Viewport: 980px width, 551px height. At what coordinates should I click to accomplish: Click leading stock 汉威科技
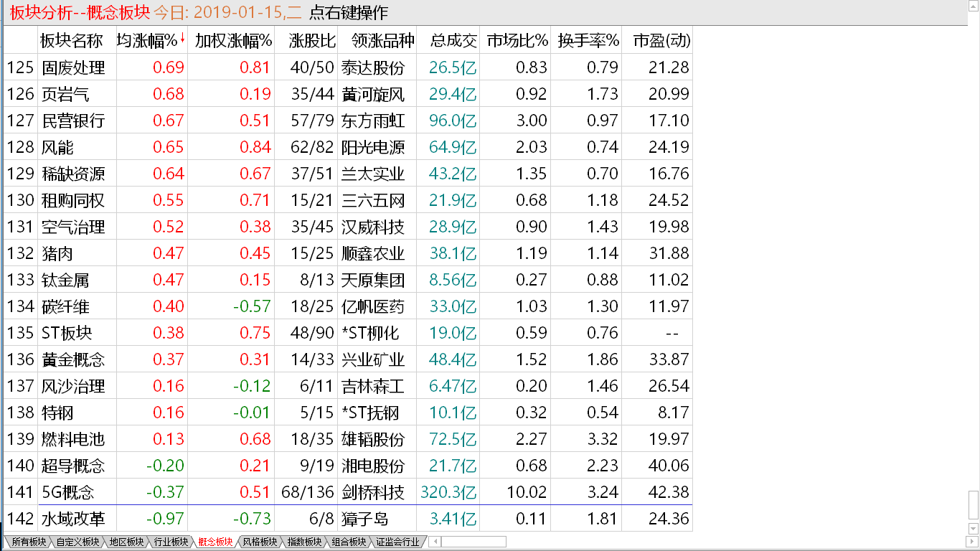tap(373, 227)
